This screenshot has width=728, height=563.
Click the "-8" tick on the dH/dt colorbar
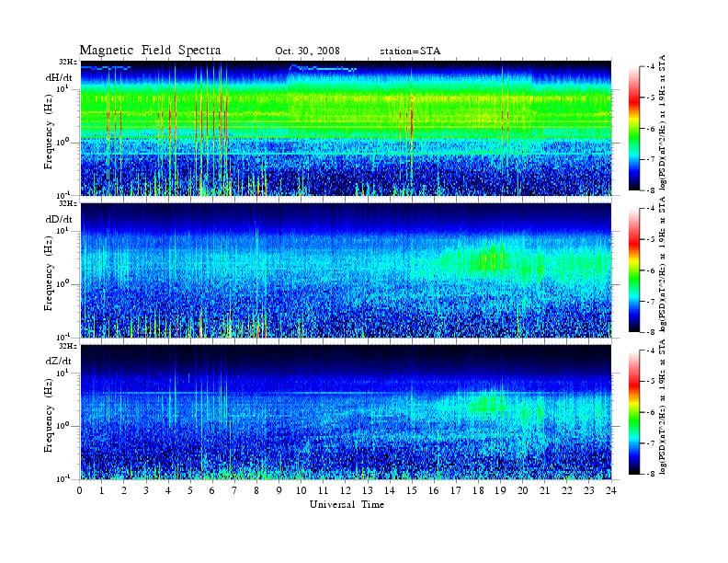(x=651, y=190)
